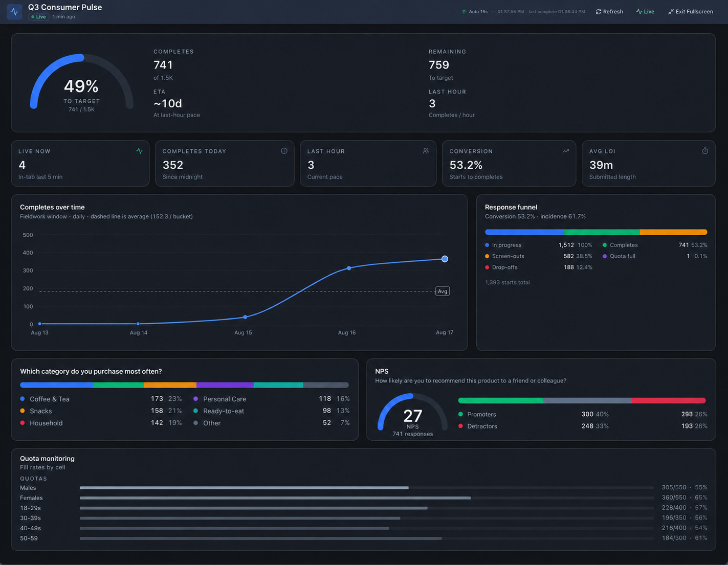Click the "Snacks" category row label
Viewport: 728px width, 565px height.
(x=41, y=411)
